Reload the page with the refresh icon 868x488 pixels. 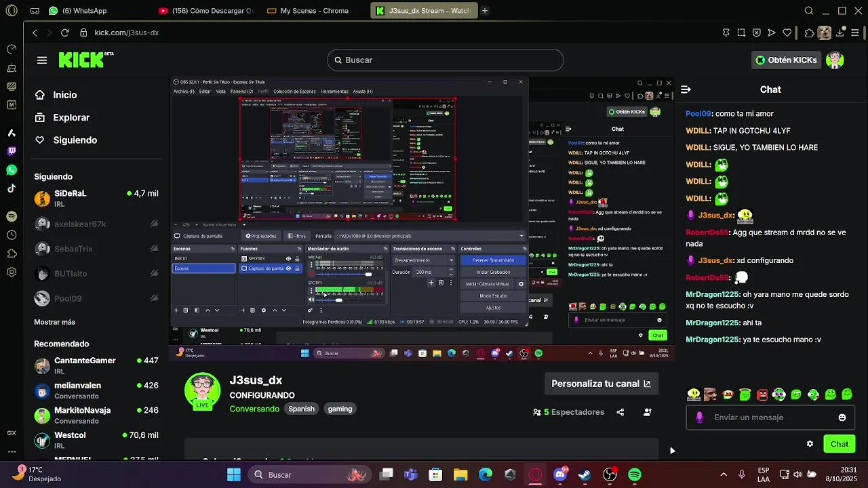click(x=65, y=33)
